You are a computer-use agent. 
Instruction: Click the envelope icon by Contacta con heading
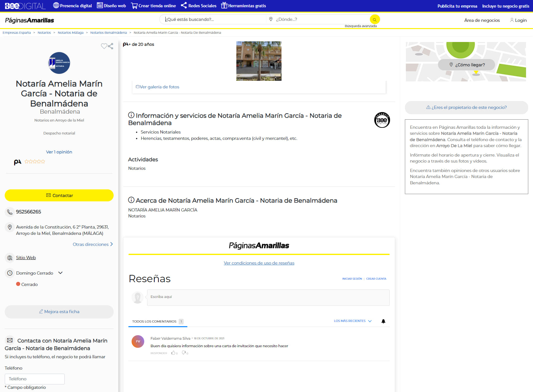pyautogui.click(x=10, y=340)
